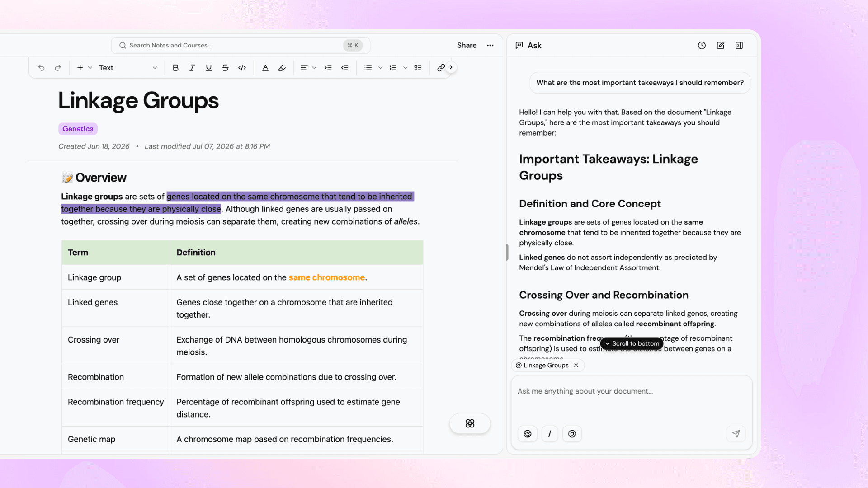
Task: Collapse the Ask side panel
Action: 739,45
